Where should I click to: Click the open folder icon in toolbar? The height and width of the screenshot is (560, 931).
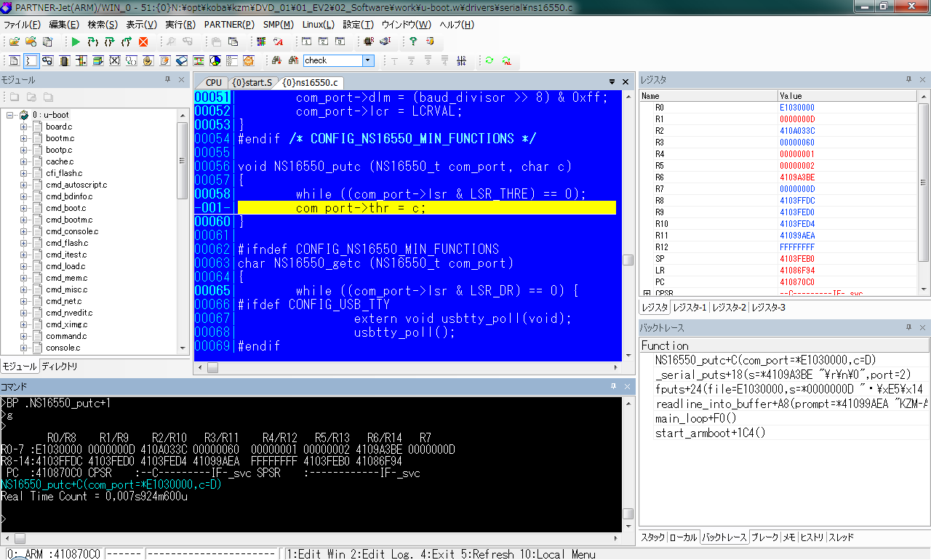[x=15, y=42]
